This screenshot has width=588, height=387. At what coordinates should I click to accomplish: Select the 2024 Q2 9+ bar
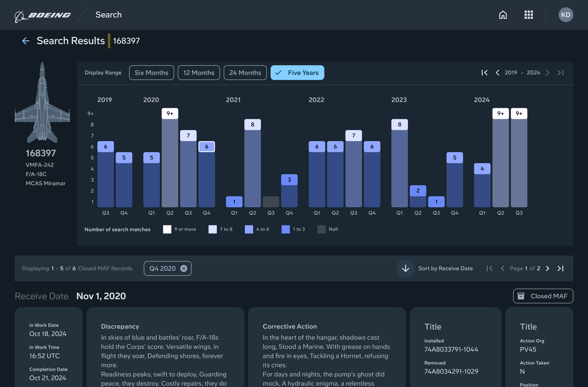[x=500, y=158]
